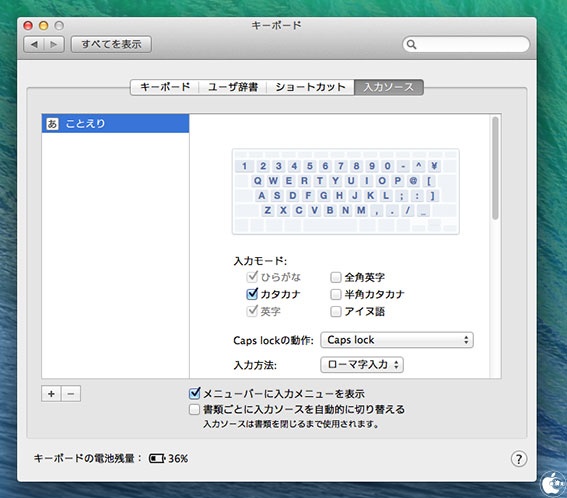Open the Caps lock動作 dropdown

click(397, 340)
